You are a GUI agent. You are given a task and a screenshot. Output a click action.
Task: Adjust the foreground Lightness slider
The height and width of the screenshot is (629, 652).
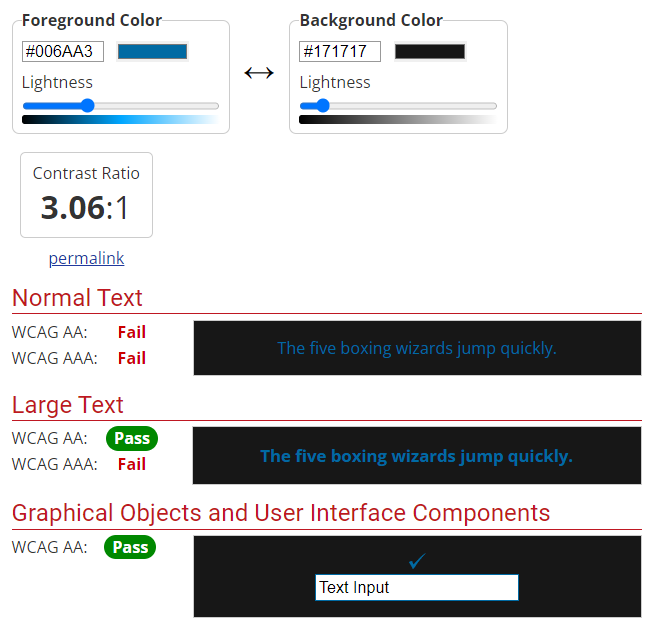tap(121, 106)
